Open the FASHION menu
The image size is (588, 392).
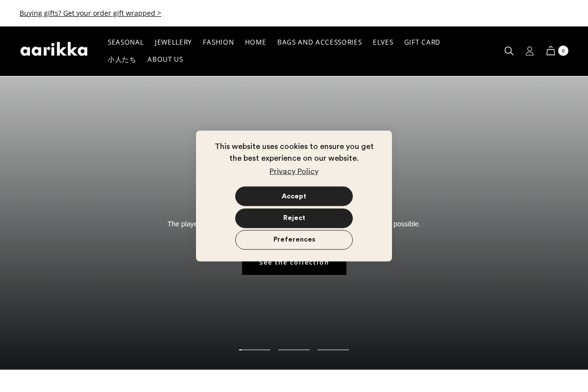pos(218,42)
